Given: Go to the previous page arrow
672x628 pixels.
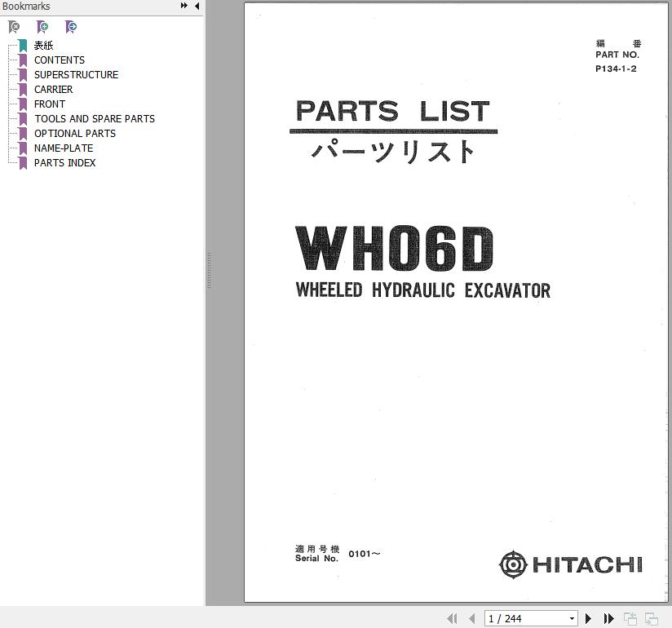Looking at the screenshot, I should pyautogui.click(x=472, y=618).
